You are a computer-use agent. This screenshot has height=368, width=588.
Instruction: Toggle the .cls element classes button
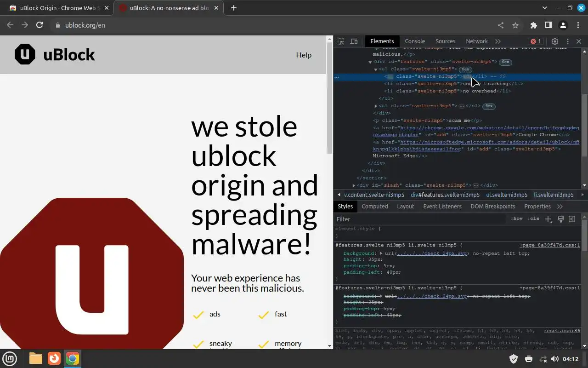pyautogui.click(x=533, y=218)
